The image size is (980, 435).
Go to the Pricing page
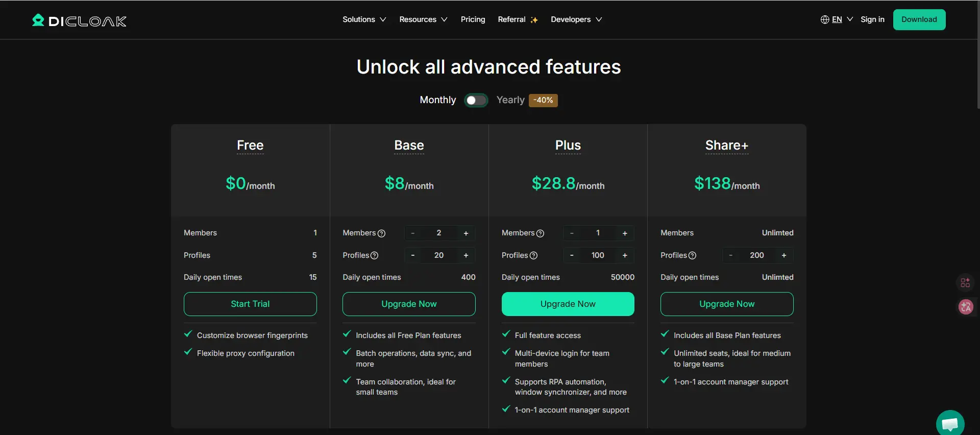pyautogui.click(x=473, y=19)
